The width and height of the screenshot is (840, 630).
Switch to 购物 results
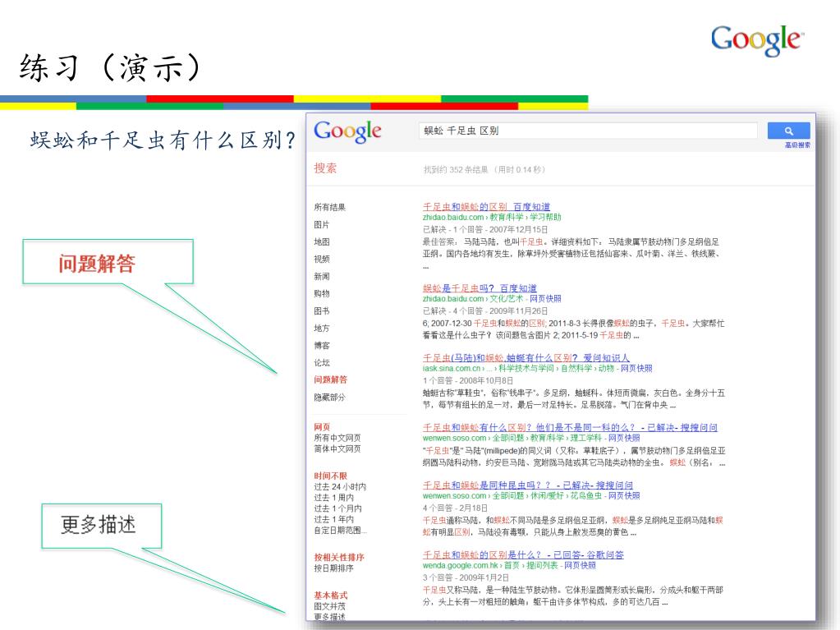click(x=321, y=293)
